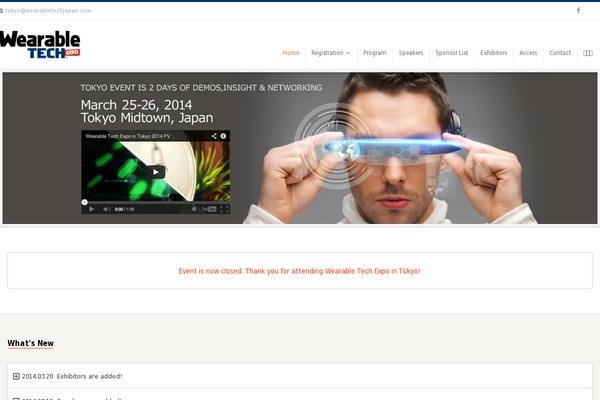Expand the 2014.03.20 Exhibitors are added entry
Screen dimensions: 600x400
(x=16, y=376)
